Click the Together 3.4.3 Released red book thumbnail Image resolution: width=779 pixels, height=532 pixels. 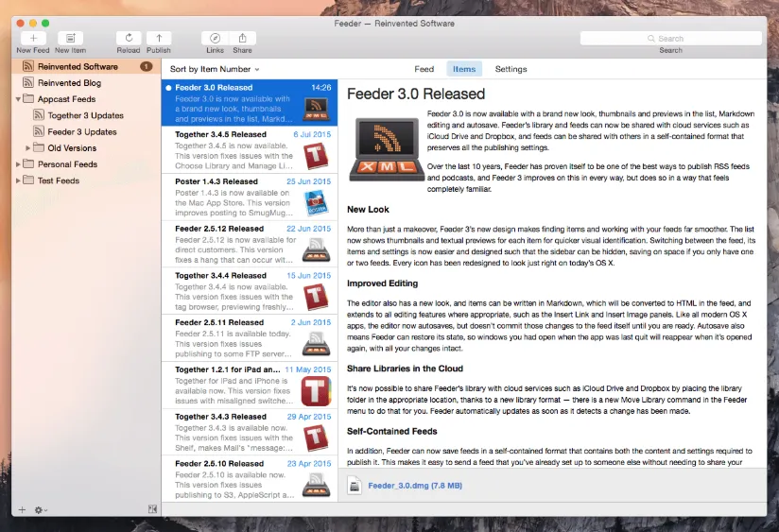click(x=316, y=438)
